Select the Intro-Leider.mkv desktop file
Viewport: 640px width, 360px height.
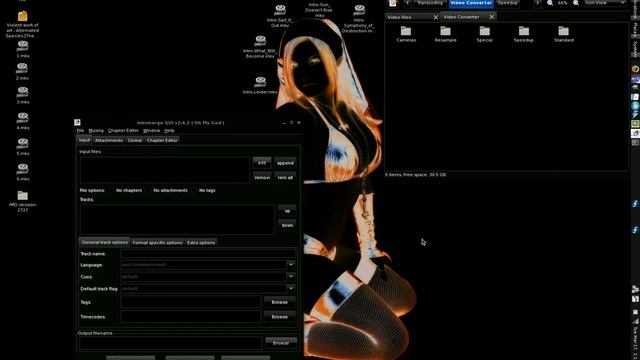pyautogui.click(x=260, y=85)
